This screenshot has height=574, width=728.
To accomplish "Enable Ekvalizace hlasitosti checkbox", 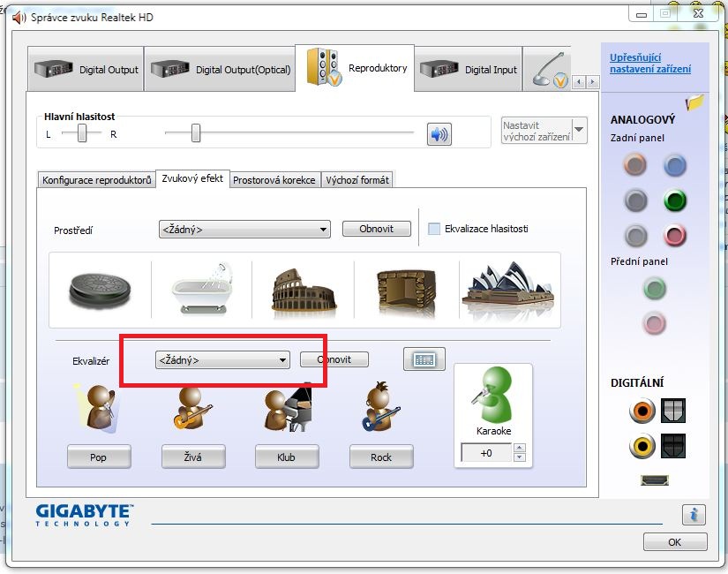I will coord(433,229).
